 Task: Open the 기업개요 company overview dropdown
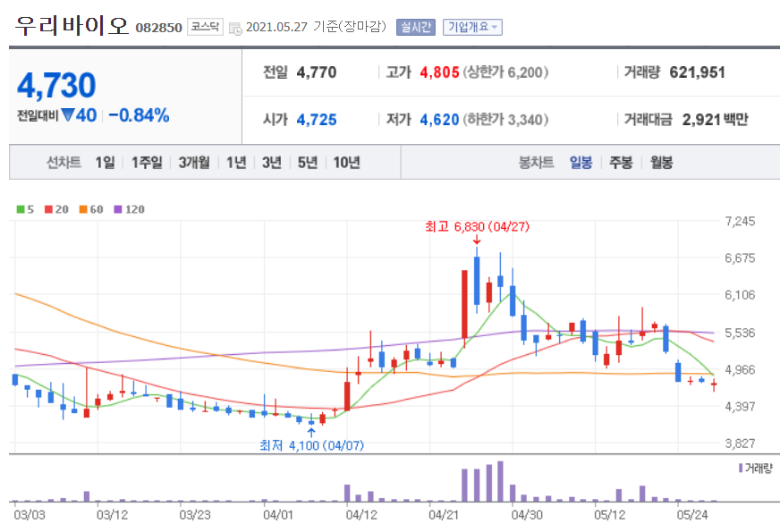tap(472, 27)
